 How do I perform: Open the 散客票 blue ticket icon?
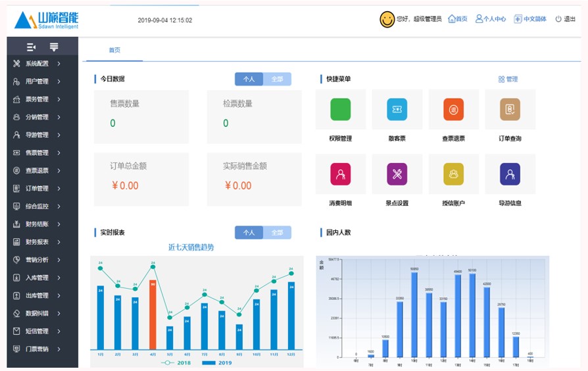[x=397, y=110]
